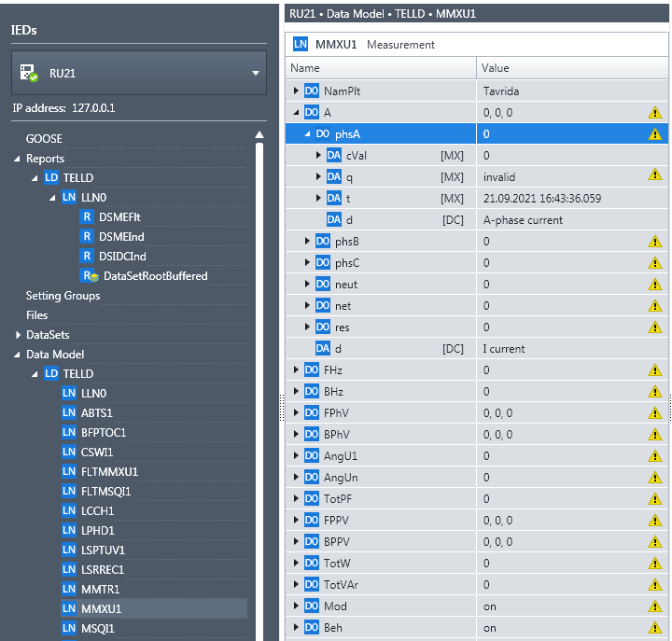
Task: Select the LPHD1 logical node
Action: coord(97,530)
